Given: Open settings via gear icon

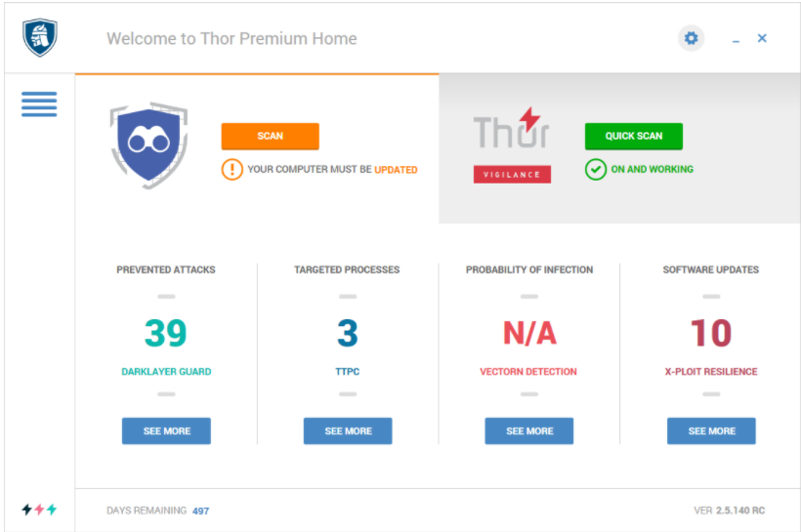Looking at the screenshot, I should (x=691, y=38).
